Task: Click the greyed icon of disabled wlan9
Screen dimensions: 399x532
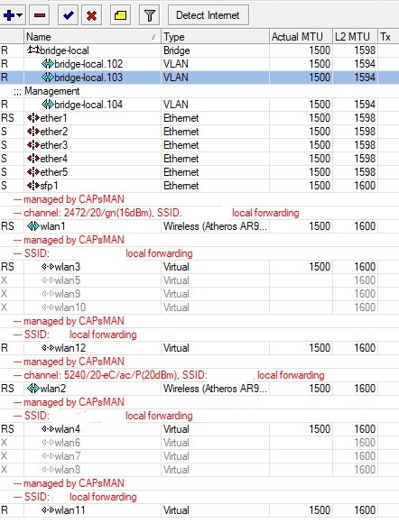Action: pyautogui.click(x=48, y=294)
